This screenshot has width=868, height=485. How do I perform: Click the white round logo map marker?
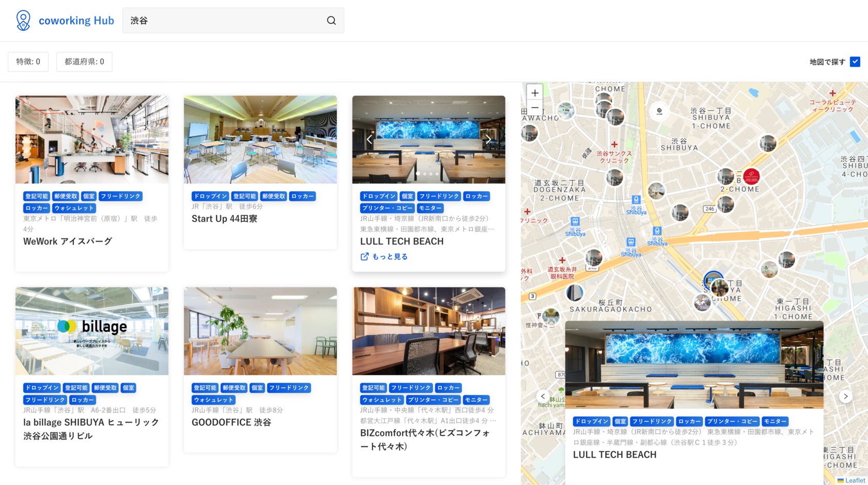[659, 111]
